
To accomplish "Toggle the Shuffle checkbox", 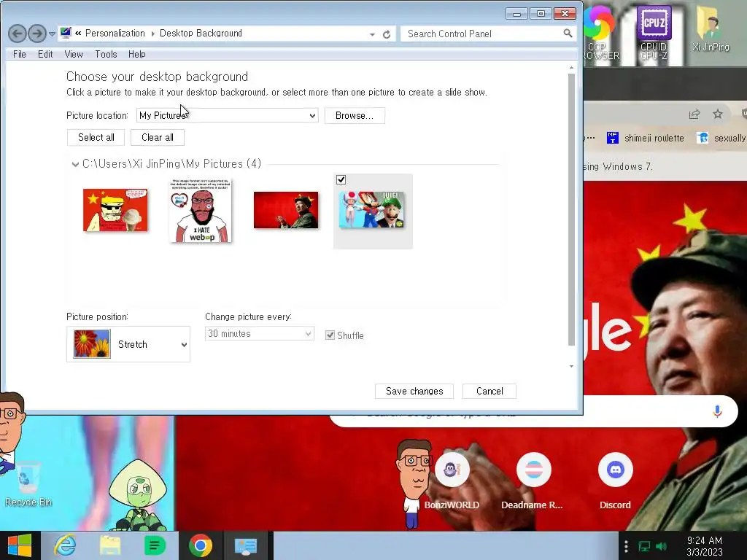I will tap(330, 335).
